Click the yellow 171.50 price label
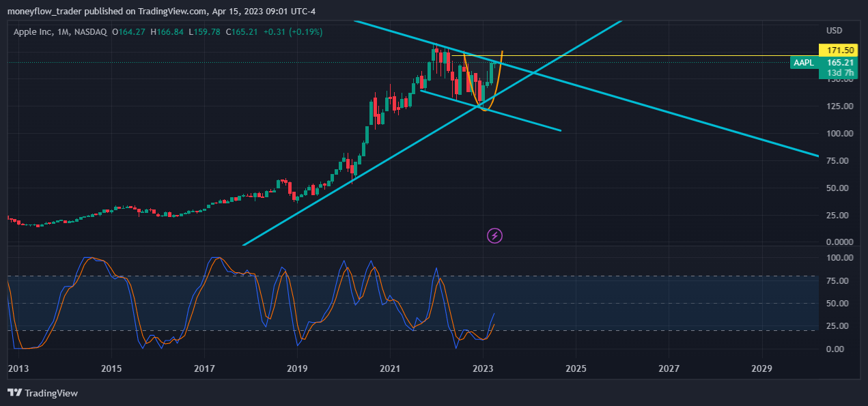868x406 pixels. 838,50
